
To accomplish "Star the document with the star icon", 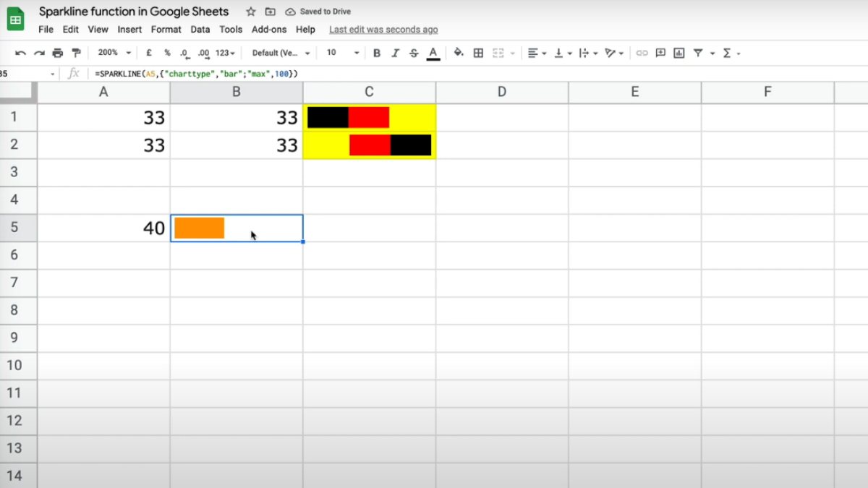I will [x=250, y=12].
